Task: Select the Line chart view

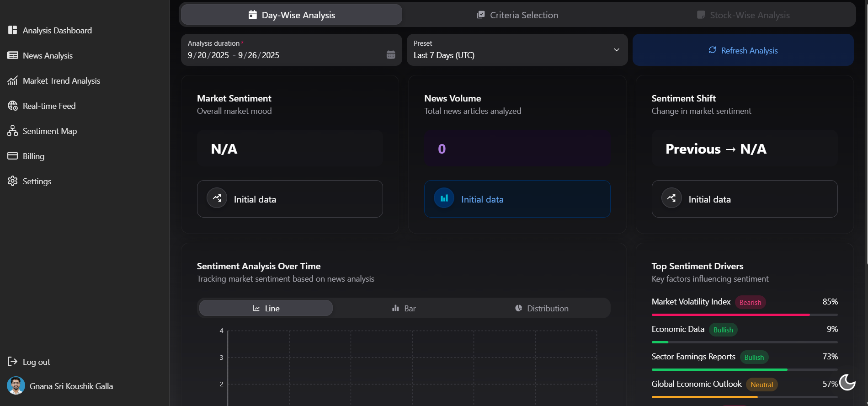Action: click(x=266, y=308)
